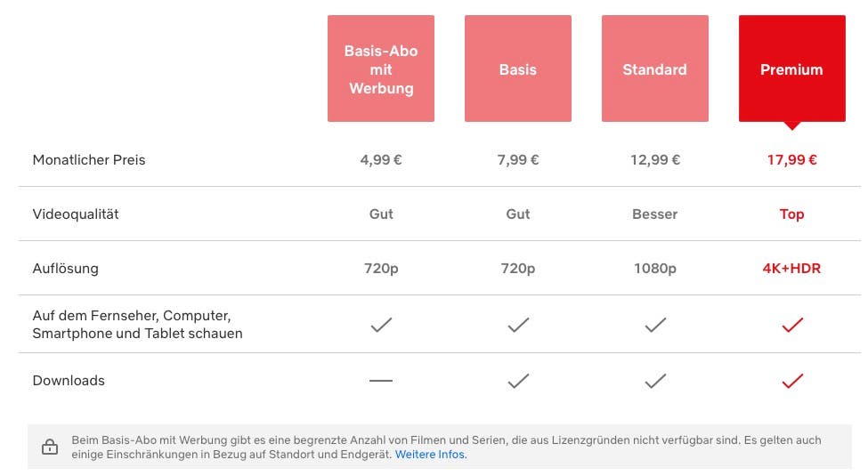The height and width of the screenshot is (476, 868).
Task: Click the red Downloads checkmark for Premium
Action: 792,381
